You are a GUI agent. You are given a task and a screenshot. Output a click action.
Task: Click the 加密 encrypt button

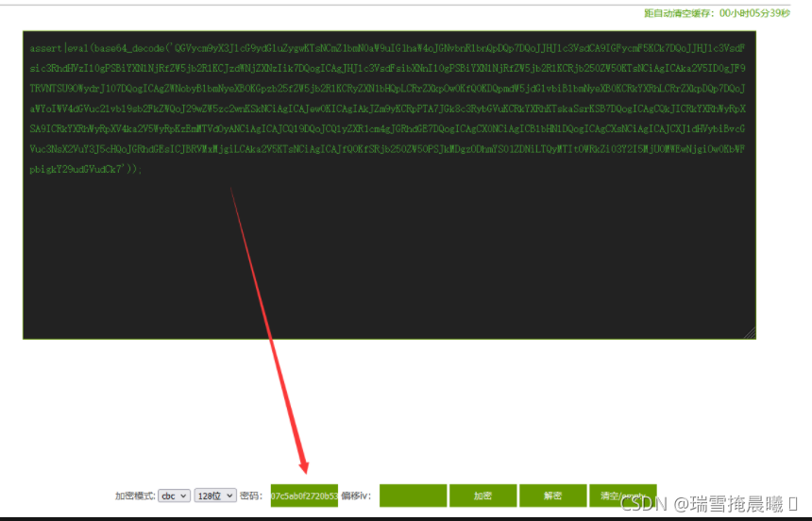[x=482, y=496]
